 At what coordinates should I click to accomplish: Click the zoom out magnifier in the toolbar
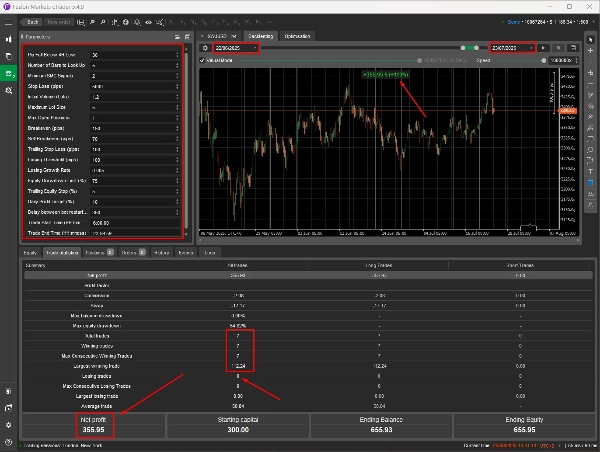click(x=92, y=22)
